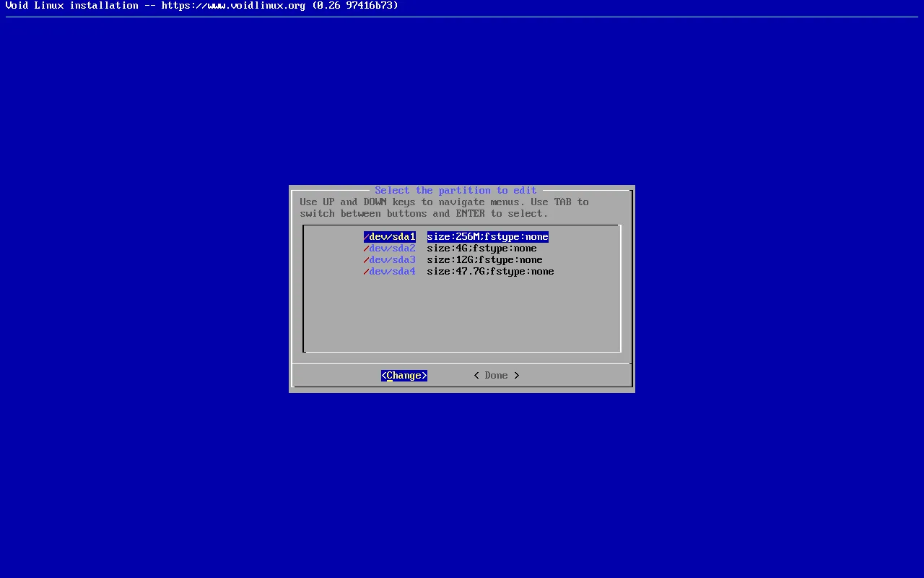Select the /dev/sda2 partition entry
The image size is (924, 578).
[x=390, y=248]
